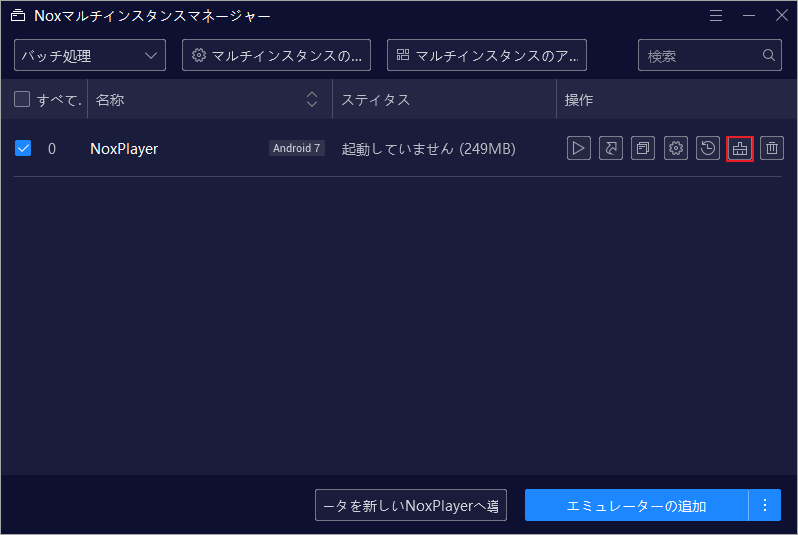Open マルチインスタンスのア... arrange button
Screen dimensions: 798x535
[x=487, y=55]
